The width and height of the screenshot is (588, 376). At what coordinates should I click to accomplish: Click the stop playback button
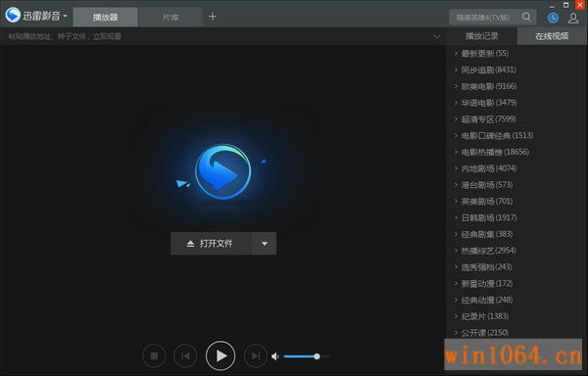click(x=154, y=355)
